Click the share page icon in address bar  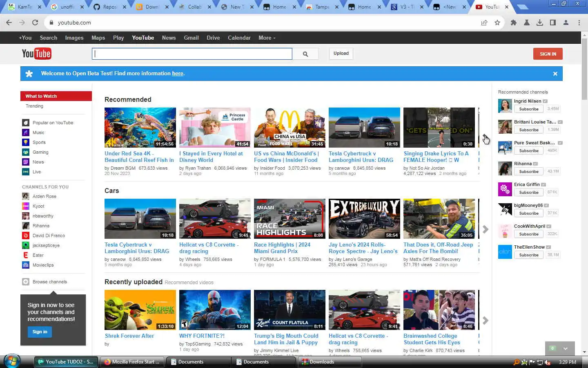(x=484, y=22)
